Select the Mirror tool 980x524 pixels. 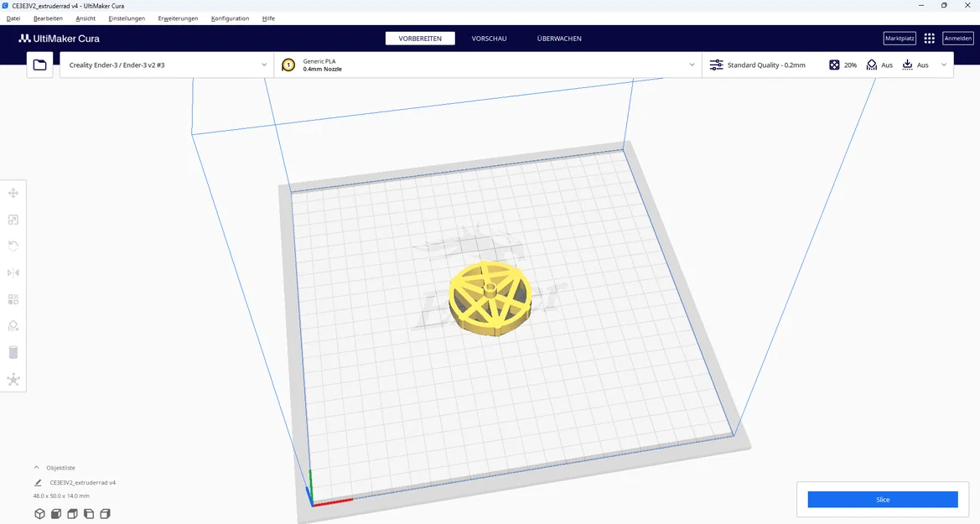click(x=13, y=272)
